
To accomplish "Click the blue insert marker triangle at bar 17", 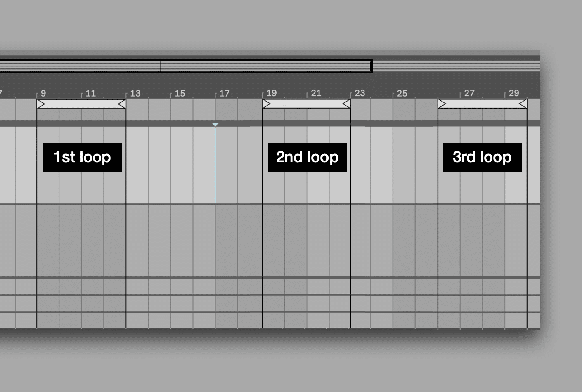I will point(215,125).
